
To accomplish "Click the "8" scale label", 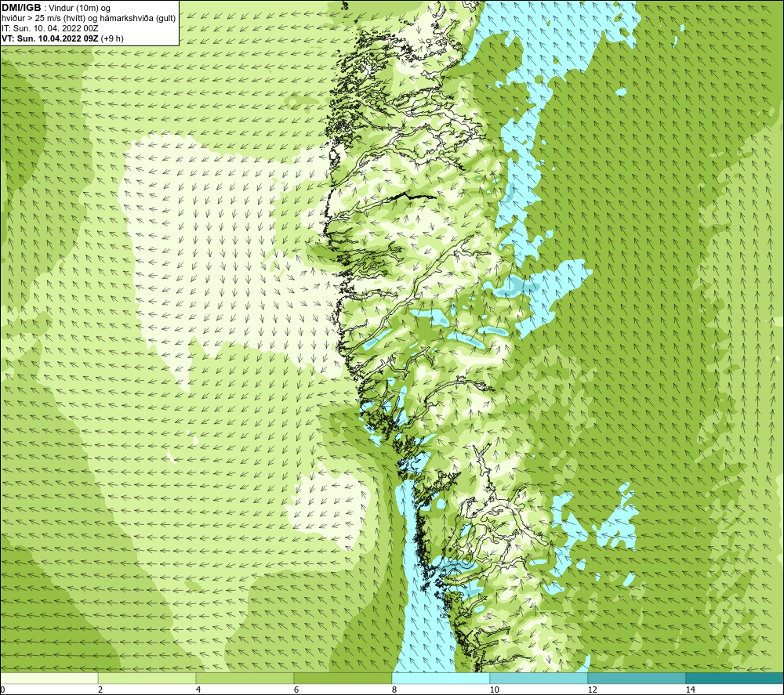I will tap(394, 690).
